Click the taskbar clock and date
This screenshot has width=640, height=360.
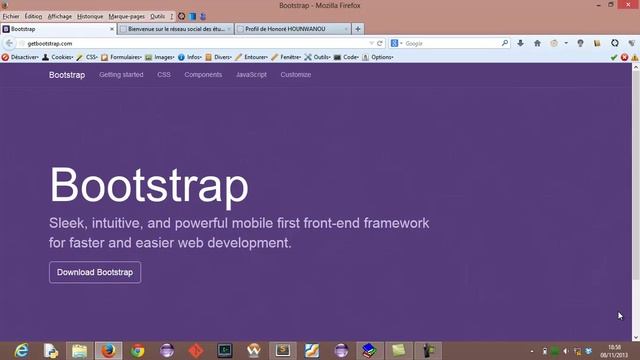(614, 351)
